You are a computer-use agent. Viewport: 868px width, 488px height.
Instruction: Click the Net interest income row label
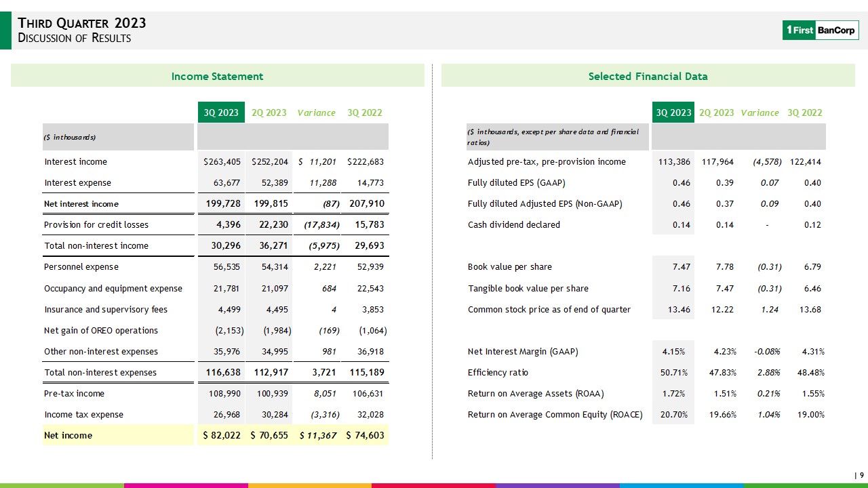(81, 204)
